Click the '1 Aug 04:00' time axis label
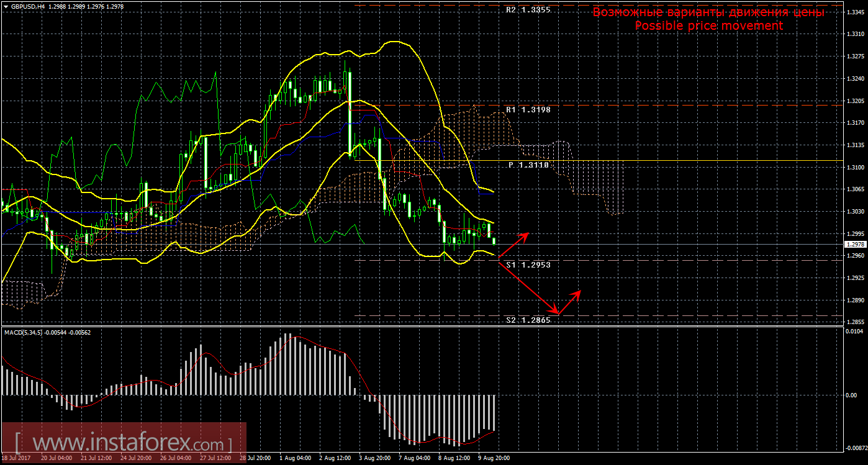Image resolution: width=868 pixels, height=465 pixels. [296, 458]
